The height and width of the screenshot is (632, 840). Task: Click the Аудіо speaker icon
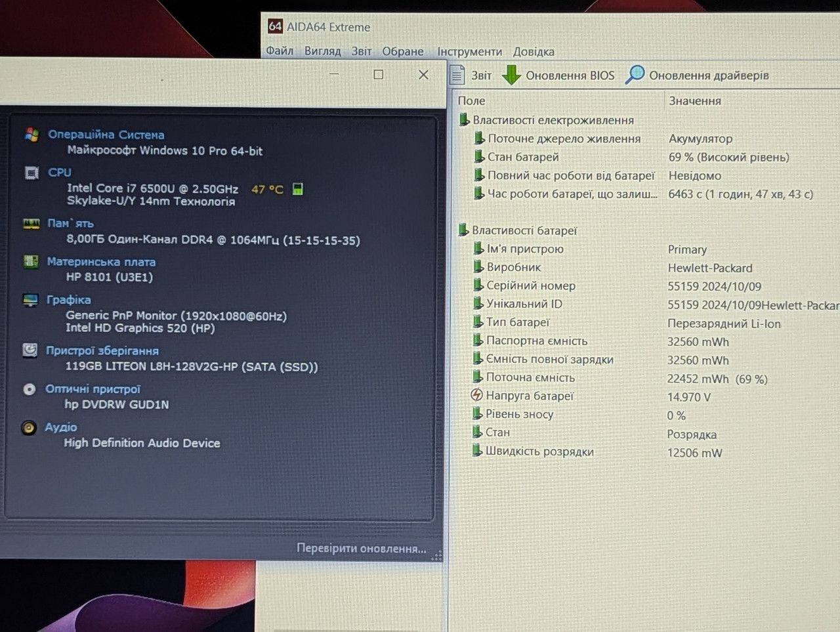(29, 428)
